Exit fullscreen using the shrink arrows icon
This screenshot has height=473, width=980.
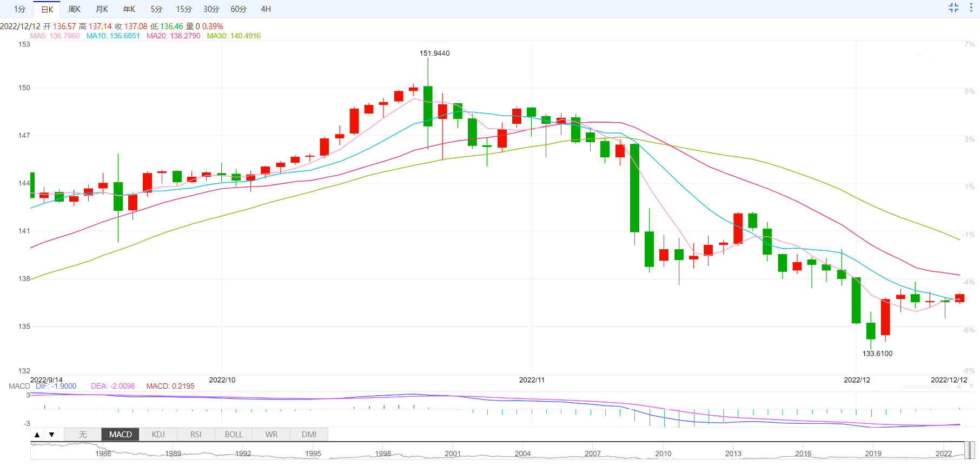[x=953, y=8]
